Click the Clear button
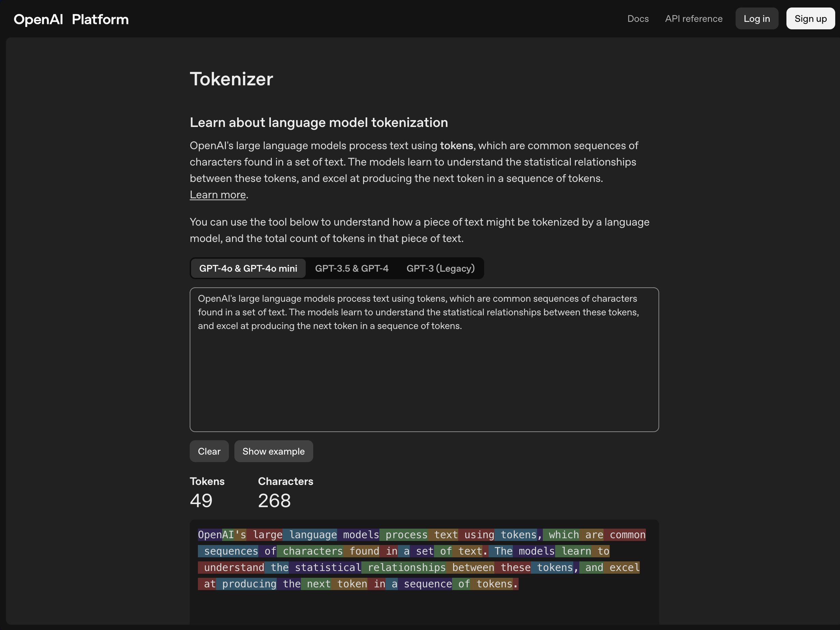 pyautogui.click(x=209, y=451)
